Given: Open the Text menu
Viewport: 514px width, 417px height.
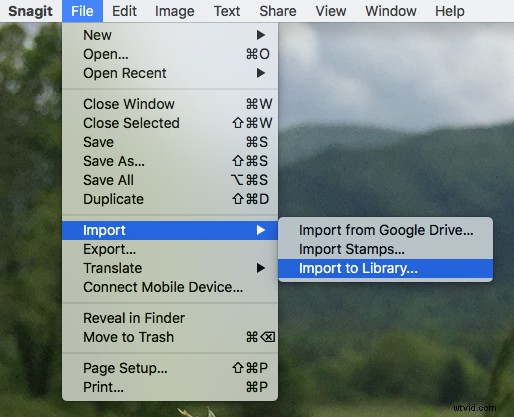Looking at the screenshot, I should coord(227,11).
